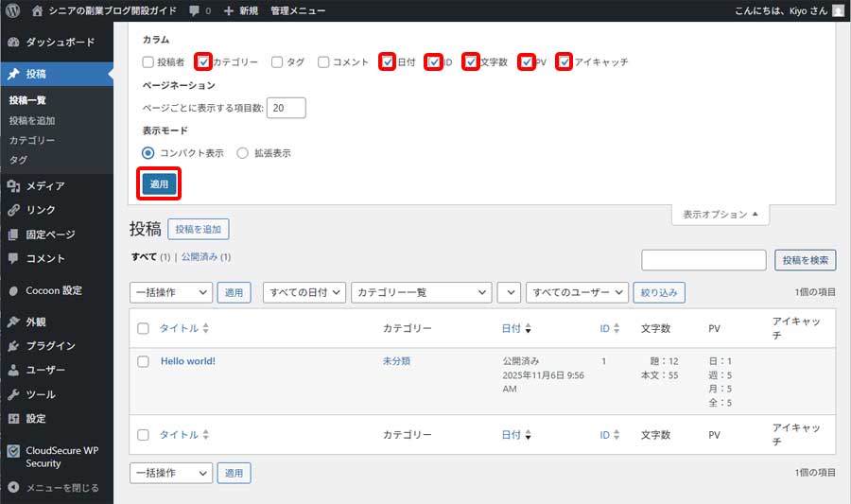Open 投稿一覧 submenu item

tap(27, 100)
